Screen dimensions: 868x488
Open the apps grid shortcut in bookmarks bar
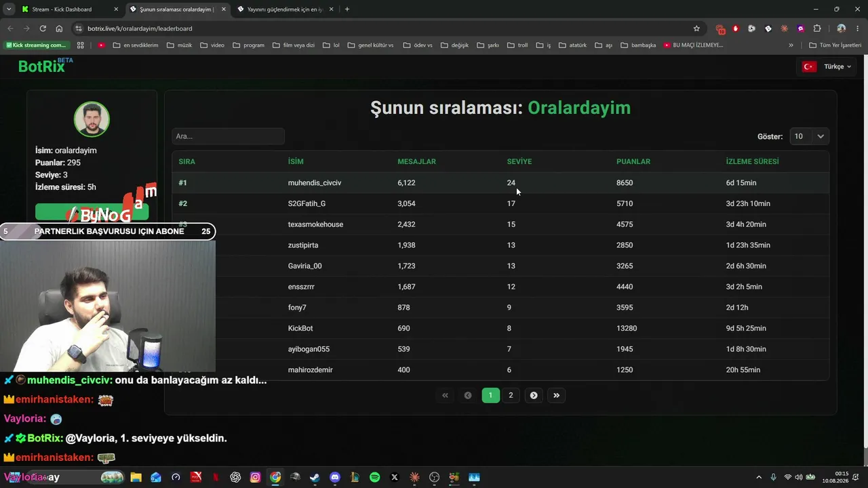[x=81, y=45]
